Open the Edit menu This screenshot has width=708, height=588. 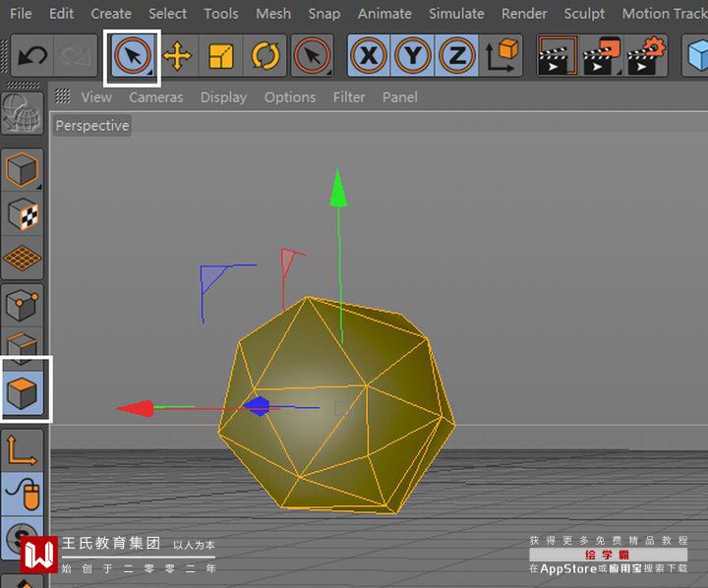coord(61,14)
